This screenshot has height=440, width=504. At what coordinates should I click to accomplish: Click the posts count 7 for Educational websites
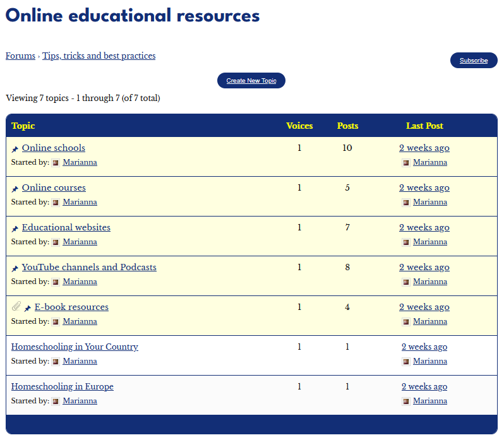(x=347, y=228)
